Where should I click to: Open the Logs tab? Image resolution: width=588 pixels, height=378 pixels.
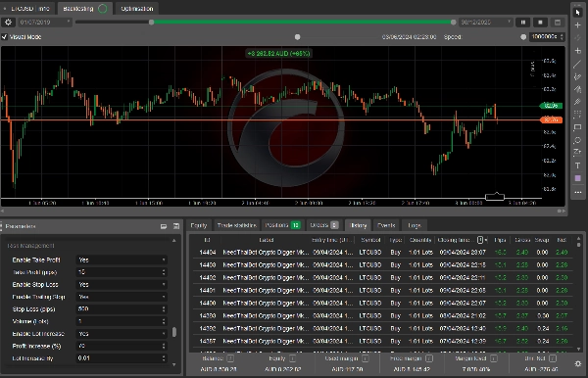coord(415,225)
